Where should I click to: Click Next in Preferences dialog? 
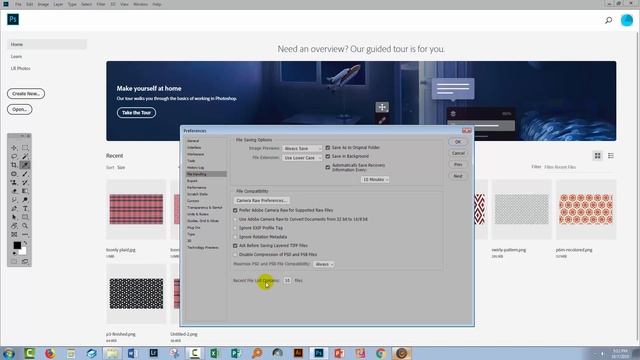[458, 176]
